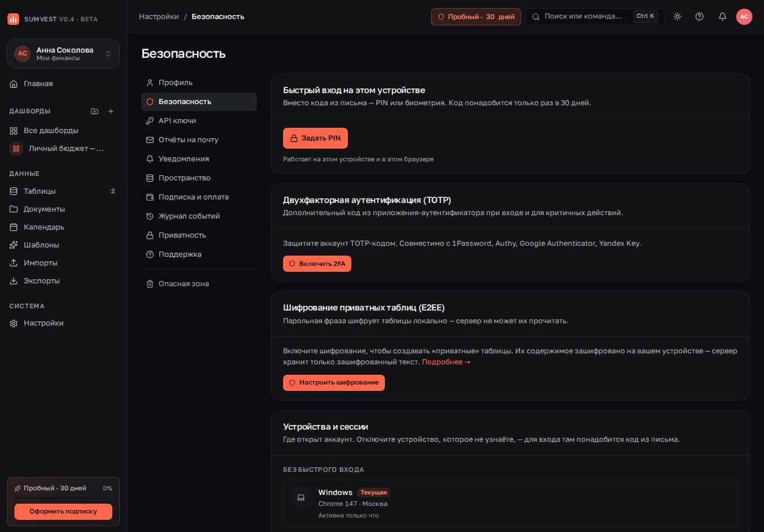Open the help question mark icon
The image size is (764, 532).
point(700,17)
